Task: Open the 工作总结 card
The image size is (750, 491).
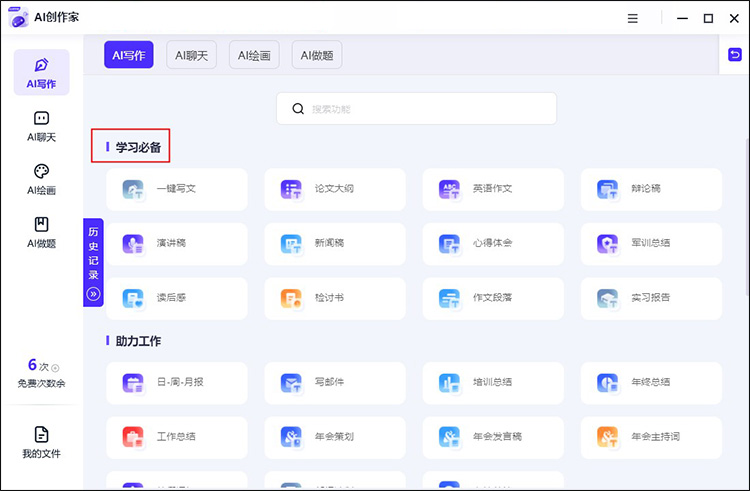Action: [176, 437]
